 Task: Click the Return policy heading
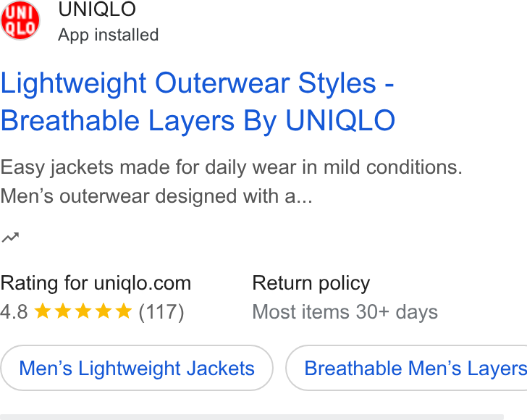(311, 283)
